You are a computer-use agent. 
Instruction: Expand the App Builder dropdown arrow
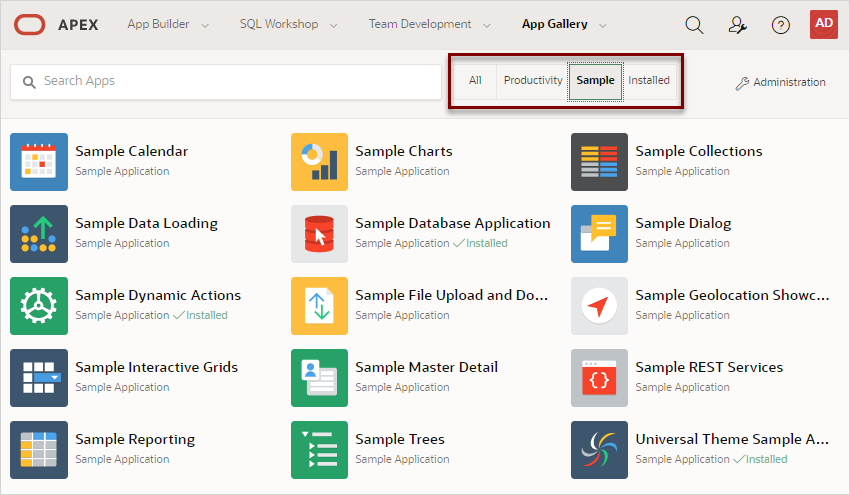[x=204, y=25]
